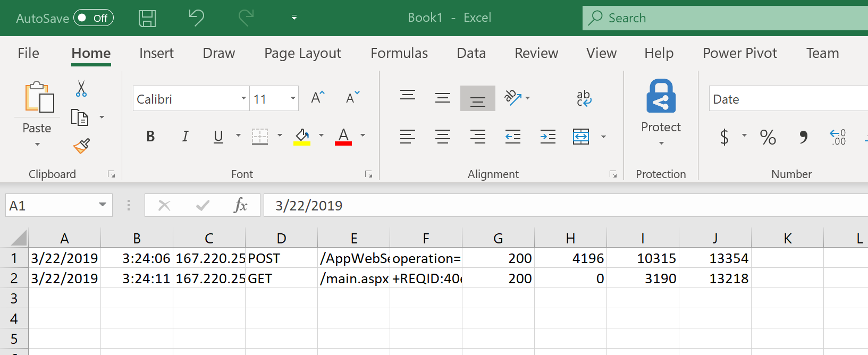
Task: Open the Date number format box
Action: pos(788,99)
